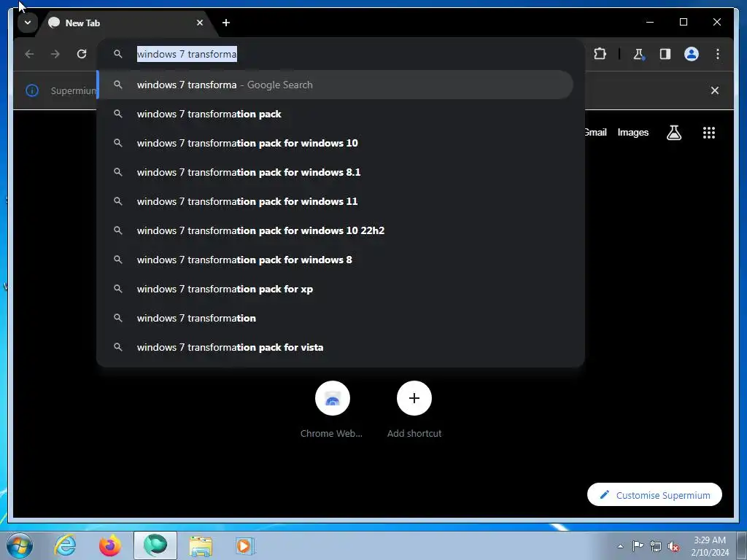Toggle the side panel icon
The height and width of the screenshot is (560, 747).
pos(665,54)
